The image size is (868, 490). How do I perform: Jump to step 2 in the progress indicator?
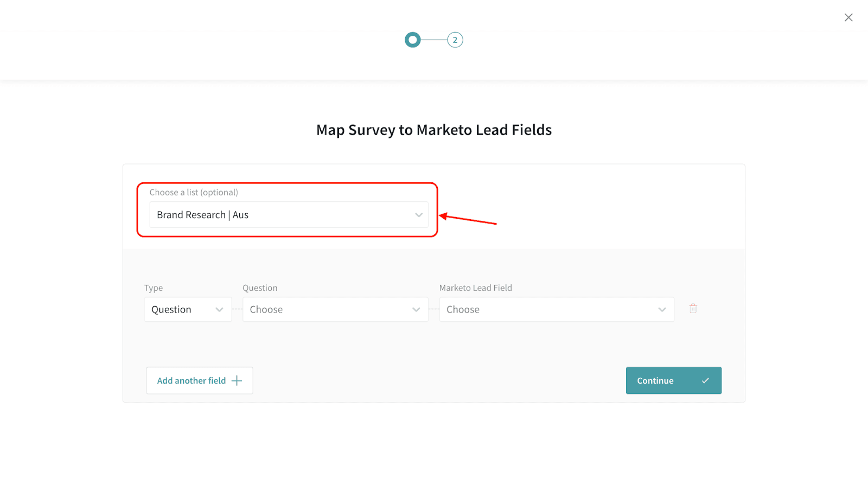[x=455, y=40]
